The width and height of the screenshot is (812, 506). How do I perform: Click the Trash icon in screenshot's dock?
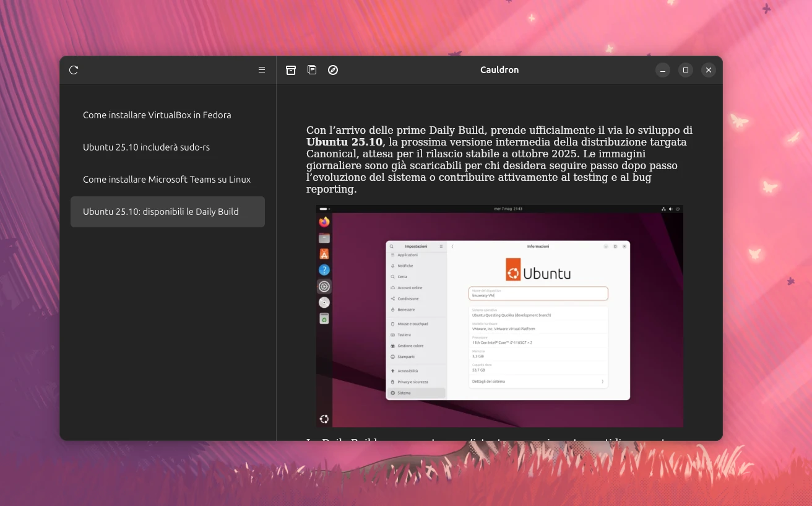(324, 318)
